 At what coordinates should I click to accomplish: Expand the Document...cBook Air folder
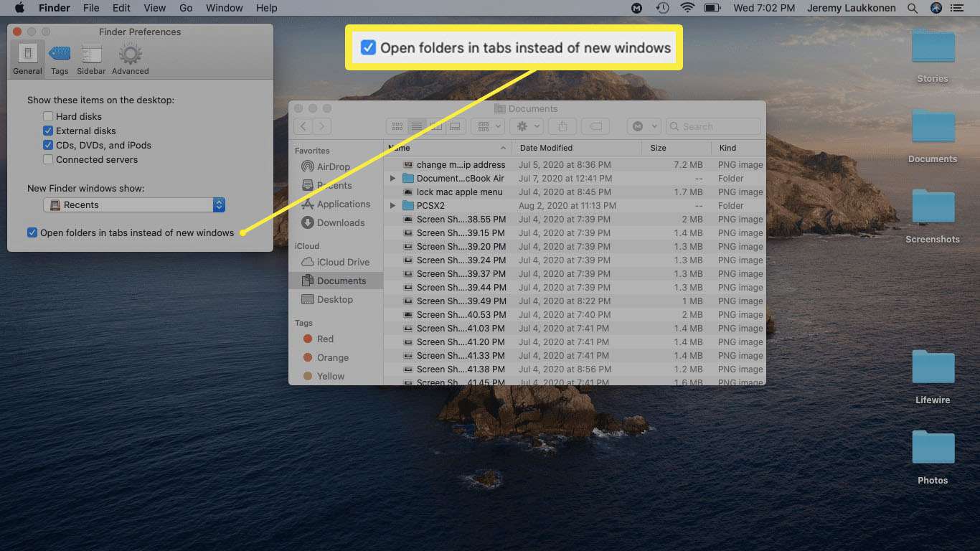pos(392,178)
